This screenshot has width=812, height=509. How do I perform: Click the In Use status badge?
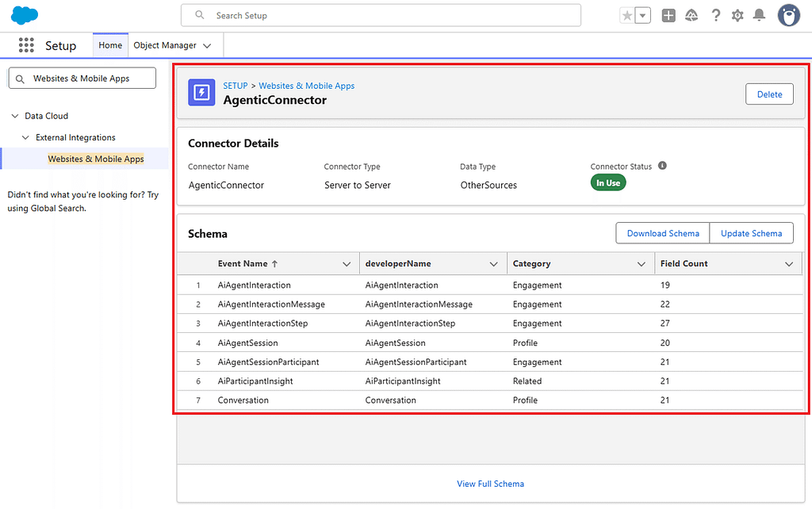[608, 183]
